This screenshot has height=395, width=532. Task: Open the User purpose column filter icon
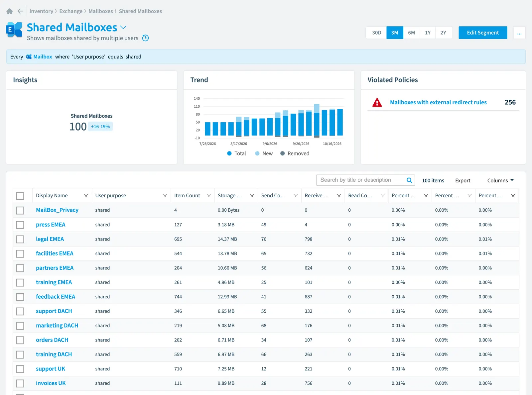click(165, 196)
